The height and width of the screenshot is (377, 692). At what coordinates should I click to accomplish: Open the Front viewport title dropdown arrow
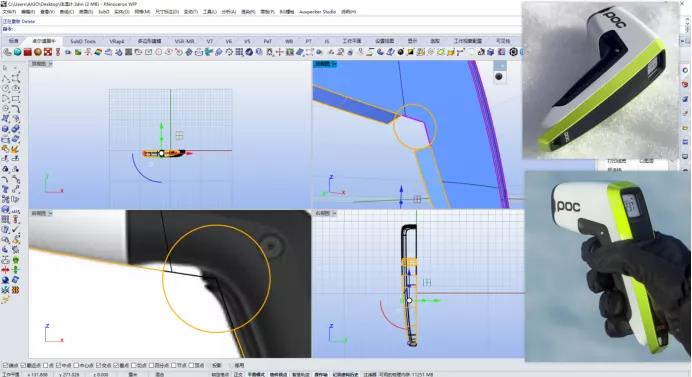[x=50, y=213]
